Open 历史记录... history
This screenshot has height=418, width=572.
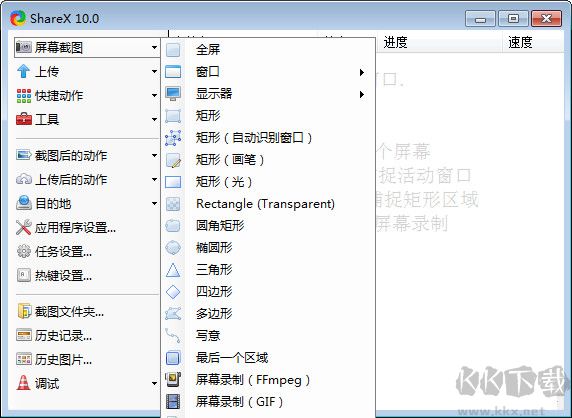pos(87,336)
